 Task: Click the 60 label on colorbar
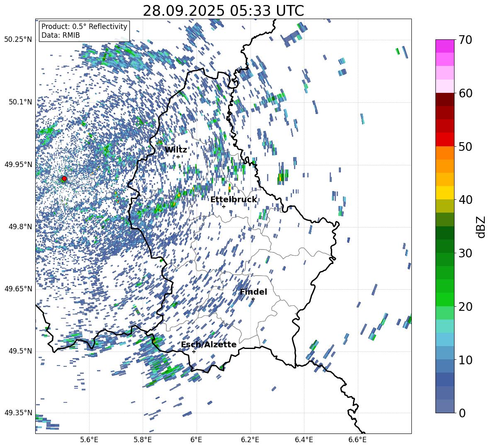click(465, 93)
